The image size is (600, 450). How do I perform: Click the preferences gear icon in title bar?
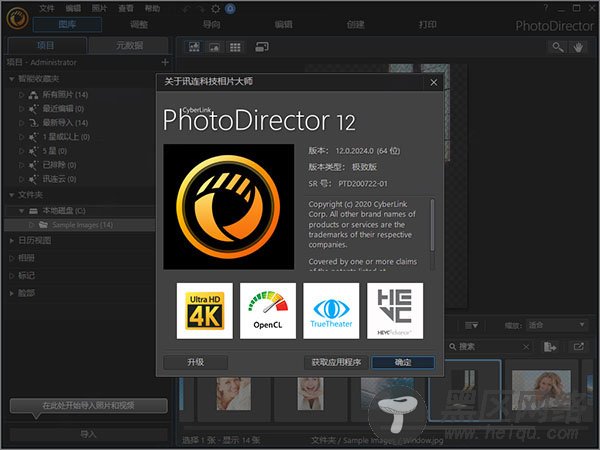coord(216,8)
